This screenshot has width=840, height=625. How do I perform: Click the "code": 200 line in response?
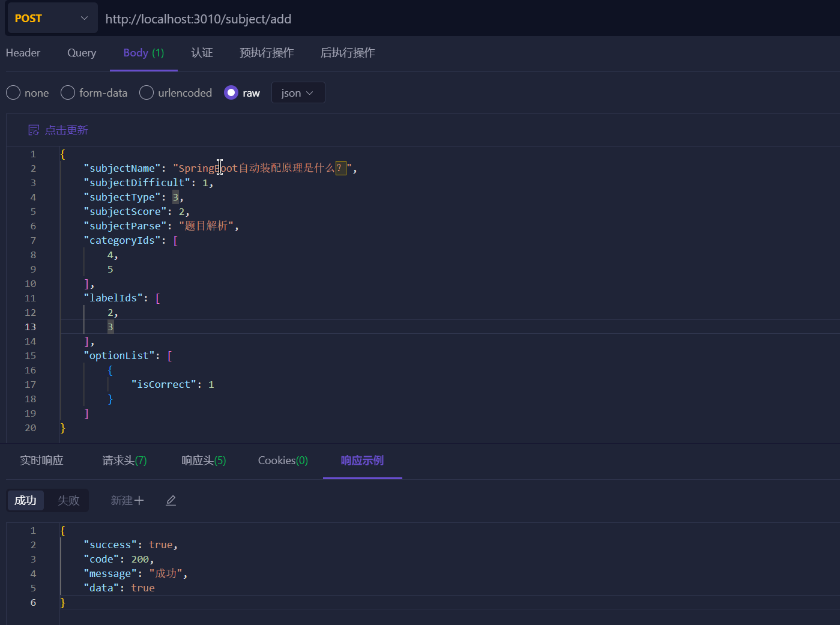[119, 559]
